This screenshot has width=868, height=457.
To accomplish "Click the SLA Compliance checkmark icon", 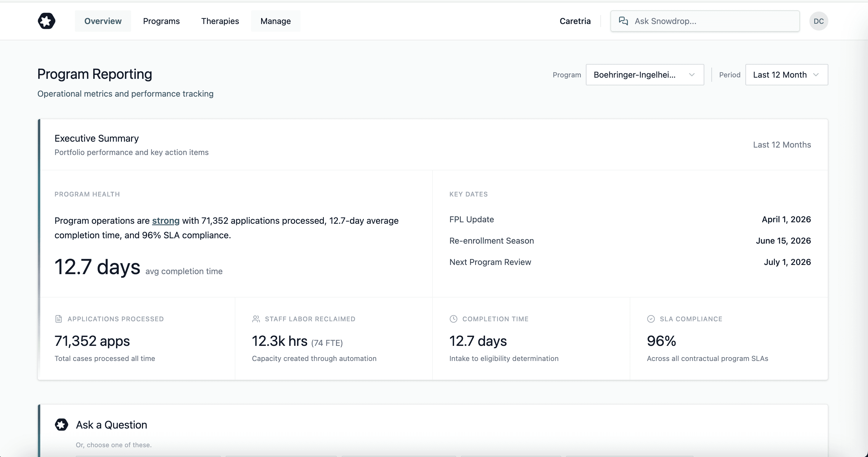I will tap(651, 318).
